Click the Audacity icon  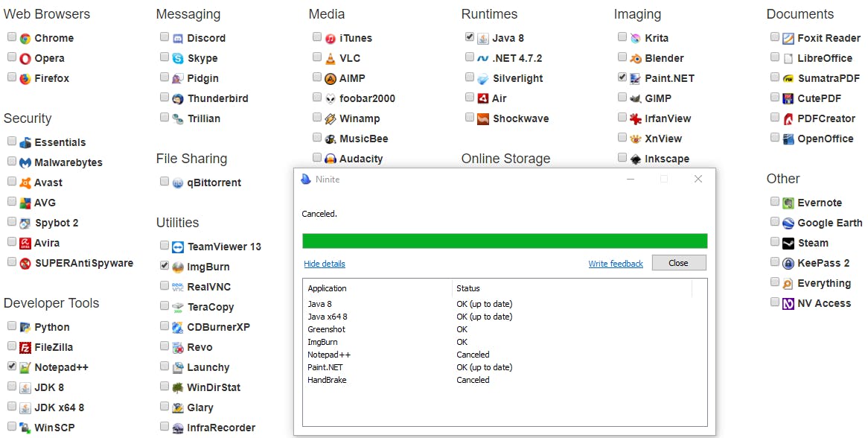tap(331, 159)
